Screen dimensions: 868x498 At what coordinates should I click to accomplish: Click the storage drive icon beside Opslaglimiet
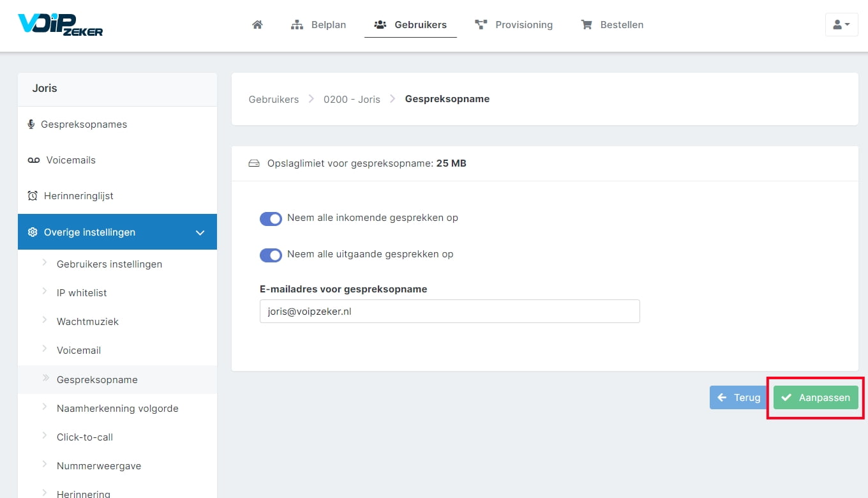[254, 163]
